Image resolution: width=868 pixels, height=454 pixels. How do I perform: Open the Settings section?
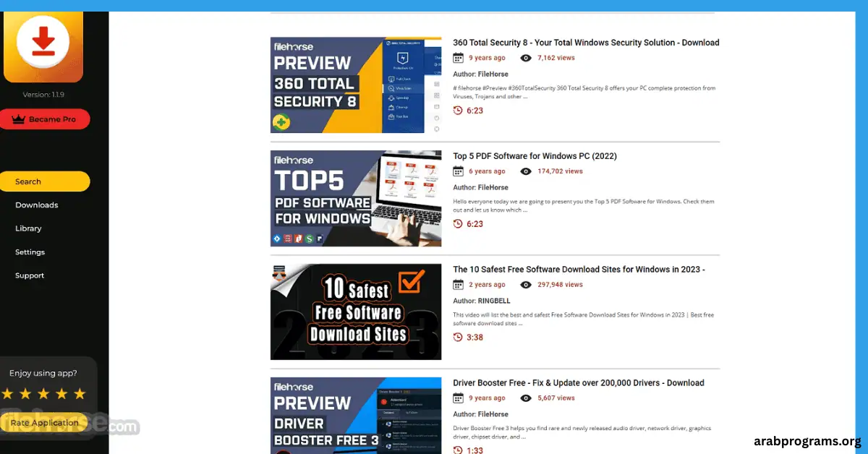[x=30, y=252]
